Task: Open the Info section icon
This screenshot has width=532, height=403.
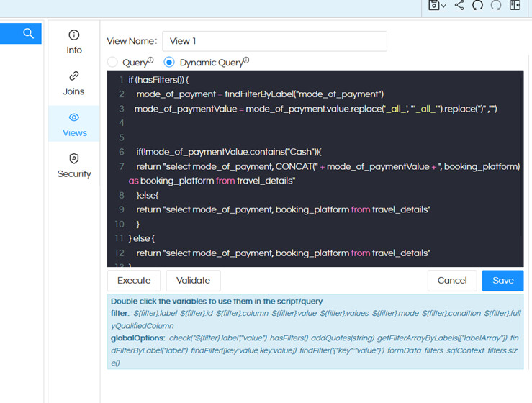Action: 74,35
